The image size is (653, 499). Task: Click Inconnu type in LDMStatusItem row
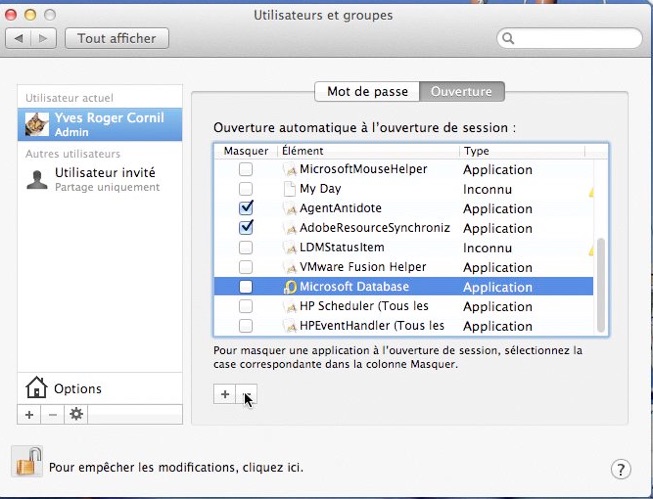487,248
